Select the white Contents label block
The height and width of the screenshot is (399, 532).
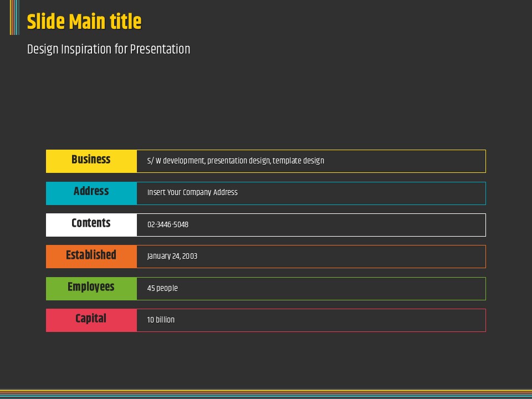pos(91,224)
